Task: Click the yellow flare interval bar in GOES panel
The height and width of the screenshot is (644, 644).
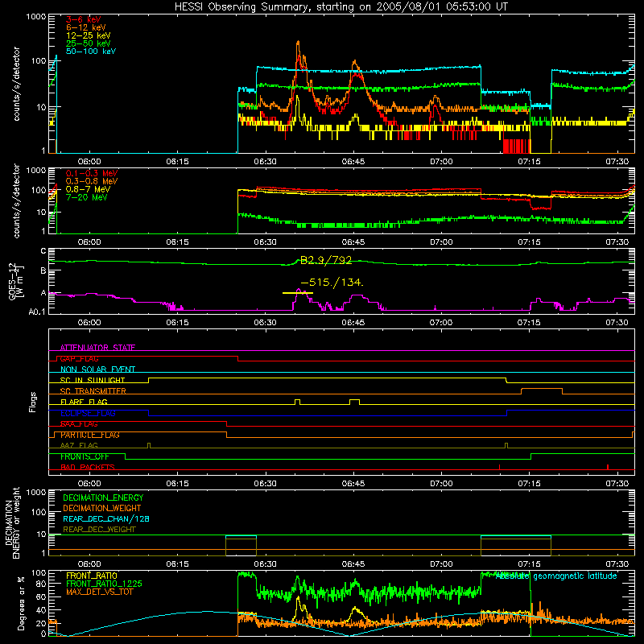Action: click(x=298, y=293)
